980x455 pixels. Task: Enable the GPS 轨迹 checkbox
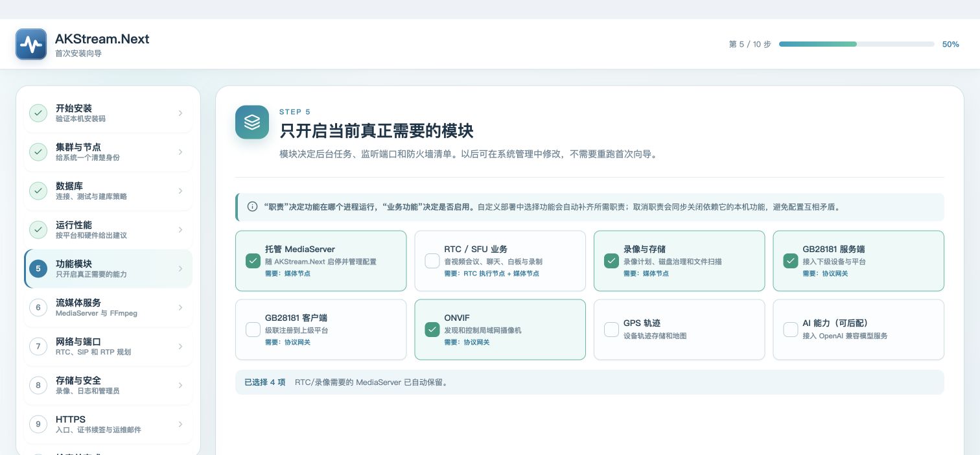click(x=611, y=329)
